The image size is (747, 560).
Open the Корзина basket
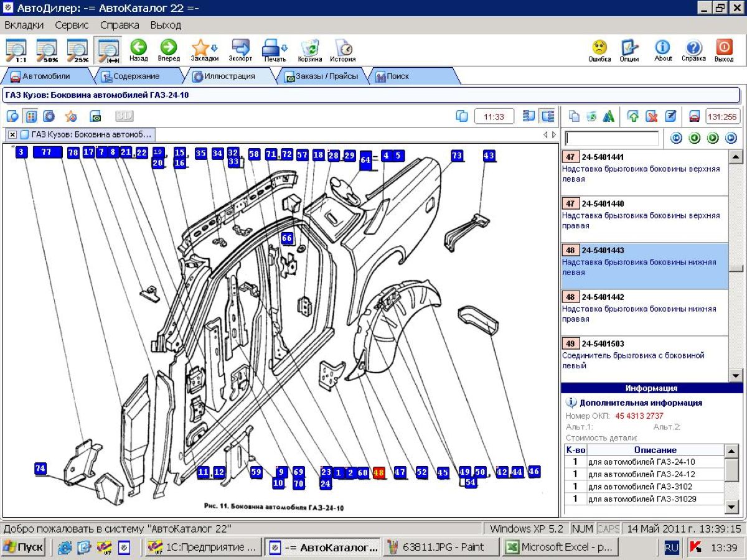310,50
